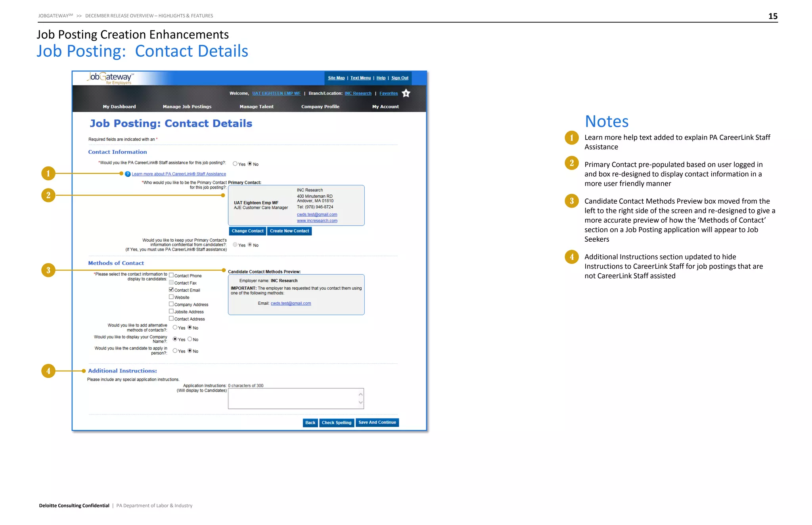Click the '0 characters of 300' counter

[x=246, y=386]
